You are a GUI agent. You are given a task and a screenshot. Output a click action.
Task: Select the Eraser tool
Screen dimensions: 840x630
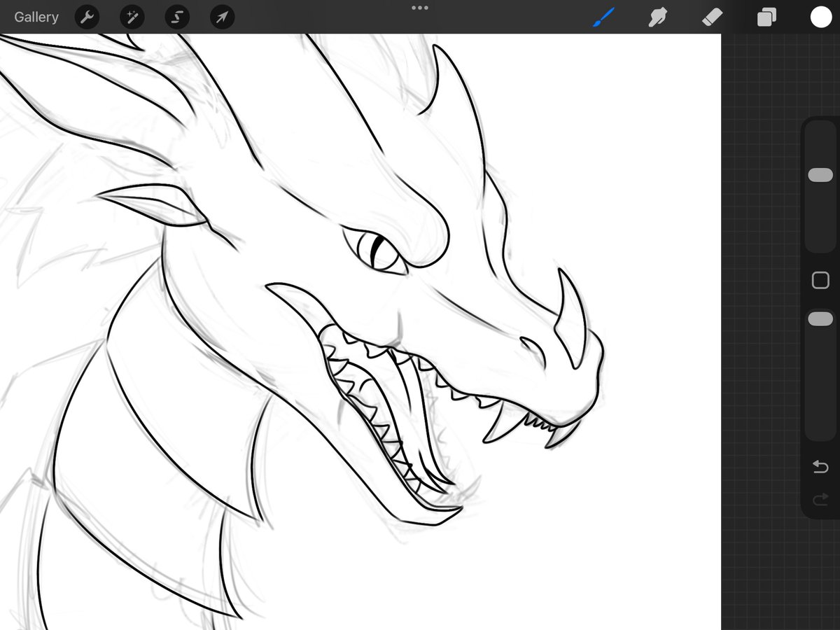click(712, 17)
